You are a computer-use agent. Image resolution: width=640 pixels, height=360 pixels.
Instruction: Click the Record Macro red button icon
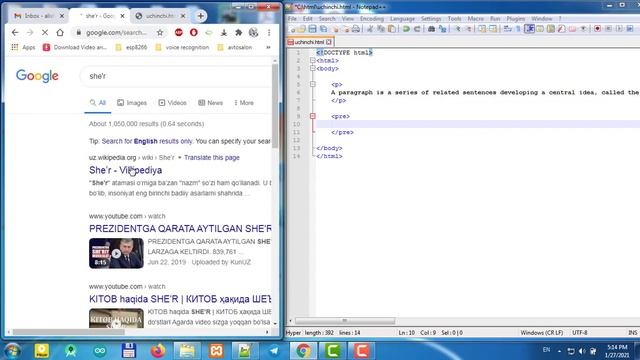click(x=597, y=29)
